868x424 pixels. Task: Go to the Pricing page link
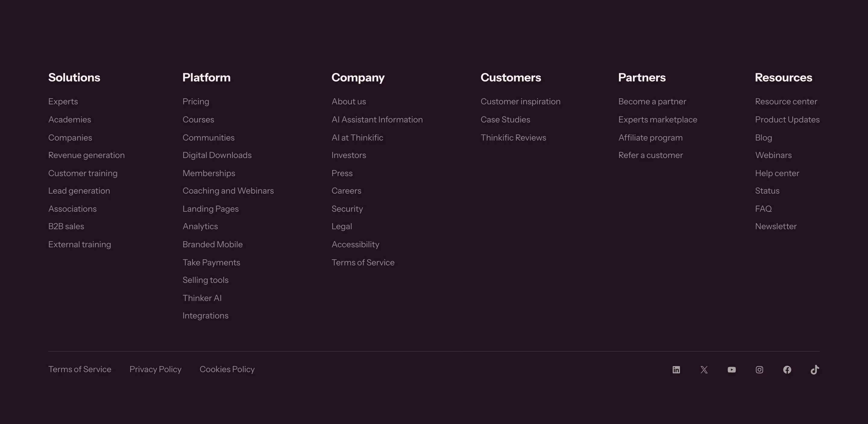[196, 101]
